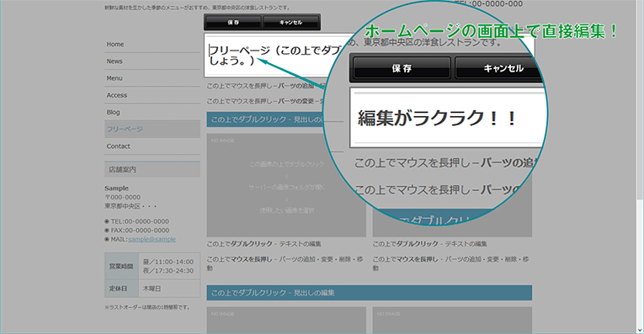Click the 夜／17:30-24:30 hours text
This screenshot has width=644, height=334.
click(168, 271)
